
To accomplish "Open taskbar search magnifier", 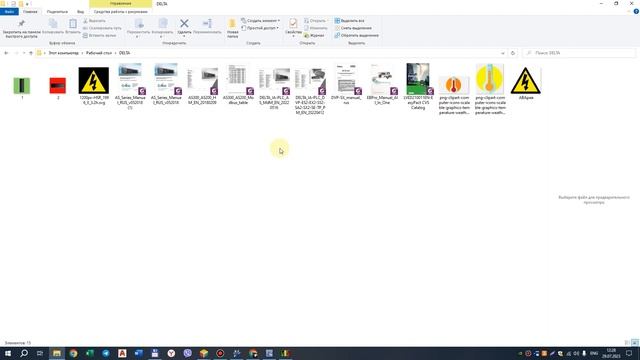I will click(24, 353).
